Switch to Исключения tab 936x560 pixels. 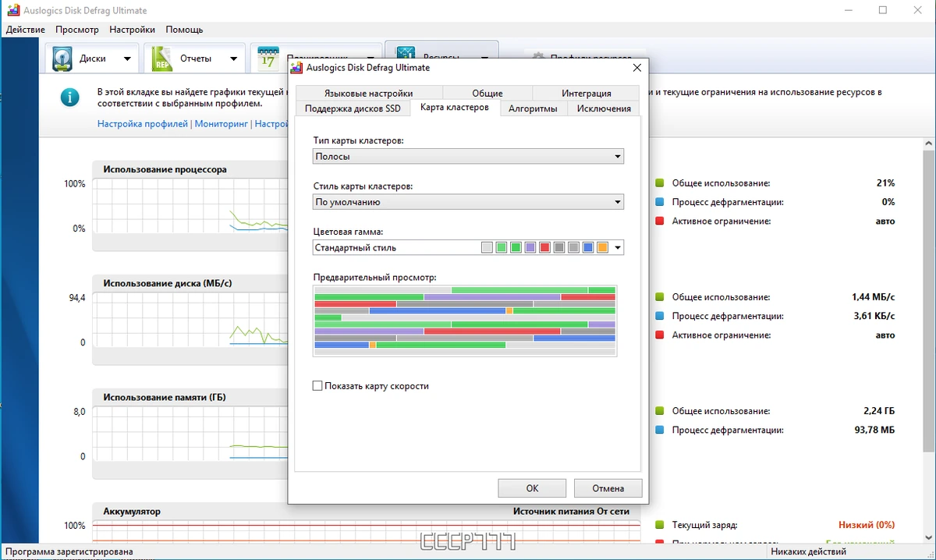(x=604, y=108)
